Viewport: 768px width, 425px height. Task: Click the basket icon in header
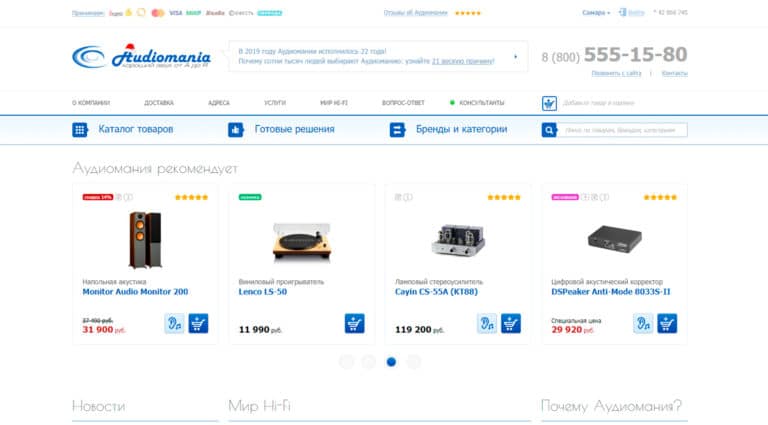pyautogui.click(x=549, y=103)
